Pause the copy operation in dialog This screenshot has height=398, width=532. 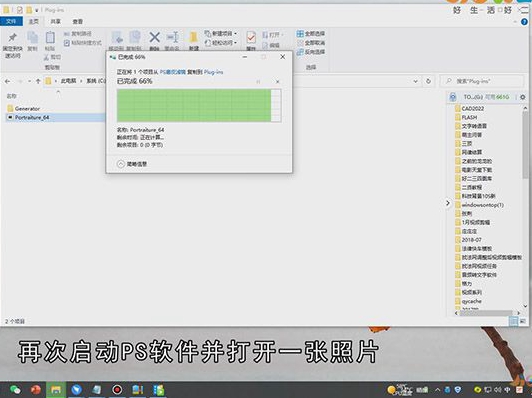pos(258,82)
